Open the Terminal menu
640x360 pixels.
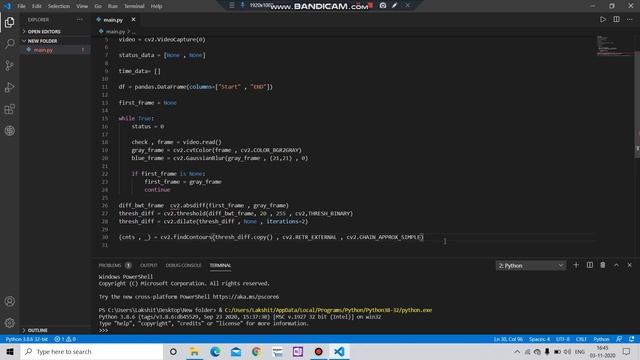pos(134,6)
